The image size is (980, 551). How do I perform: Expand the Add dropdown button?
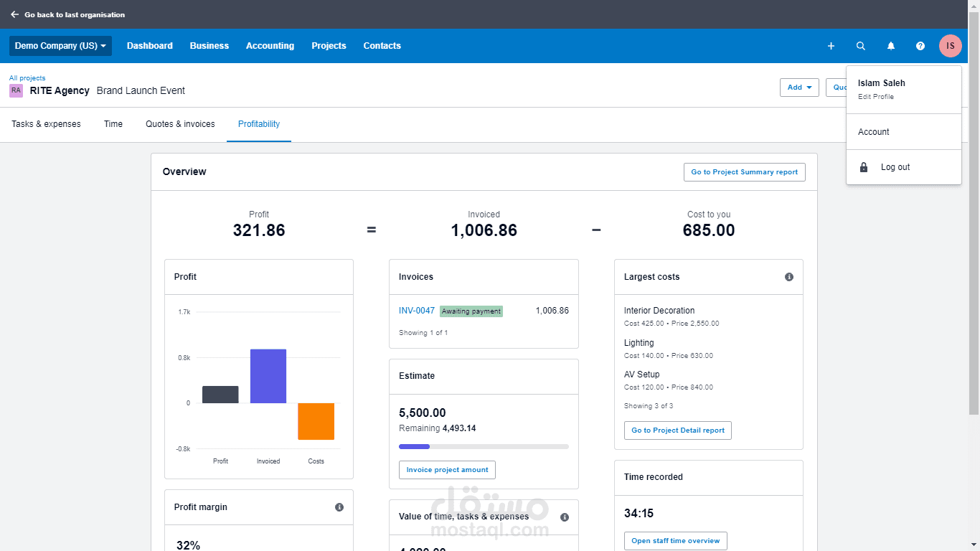coord(799,87)
